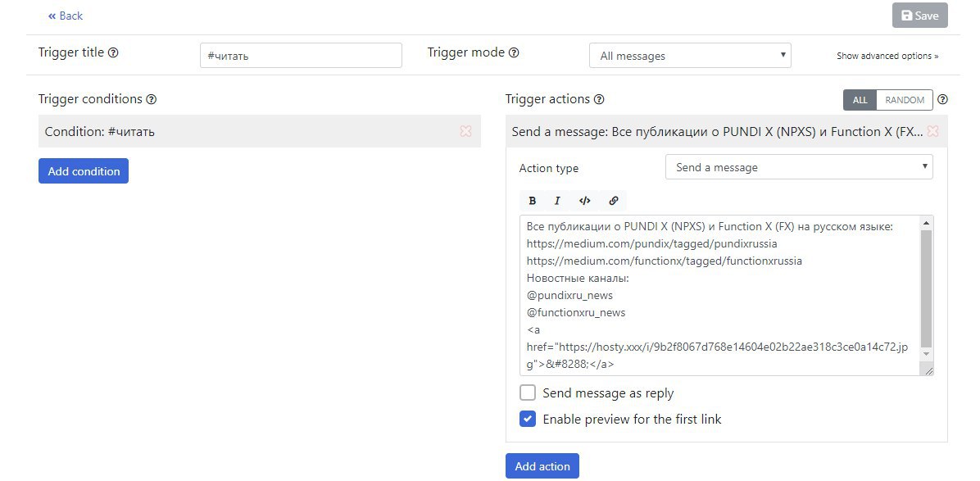Open Trigger title help icon
This screenshot has width=980, height=481.
point(113,53)
